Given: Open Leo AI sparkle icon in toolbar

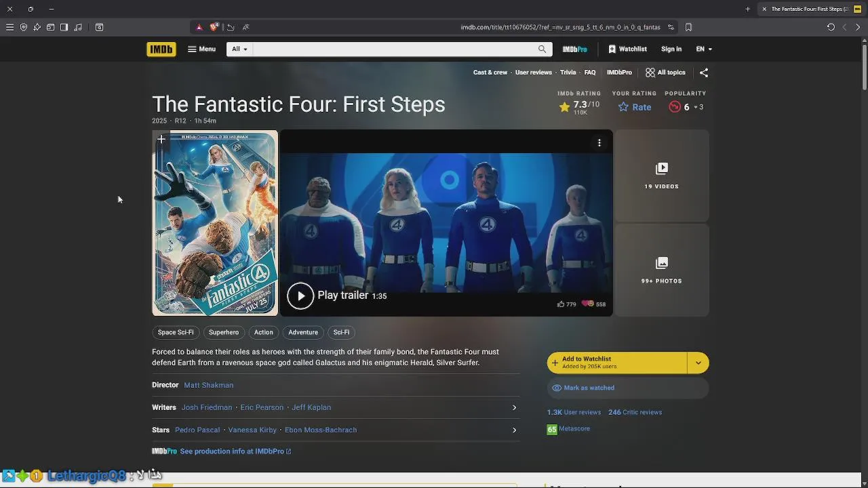Looking at the screenshot, I should (x=37, y=27).
